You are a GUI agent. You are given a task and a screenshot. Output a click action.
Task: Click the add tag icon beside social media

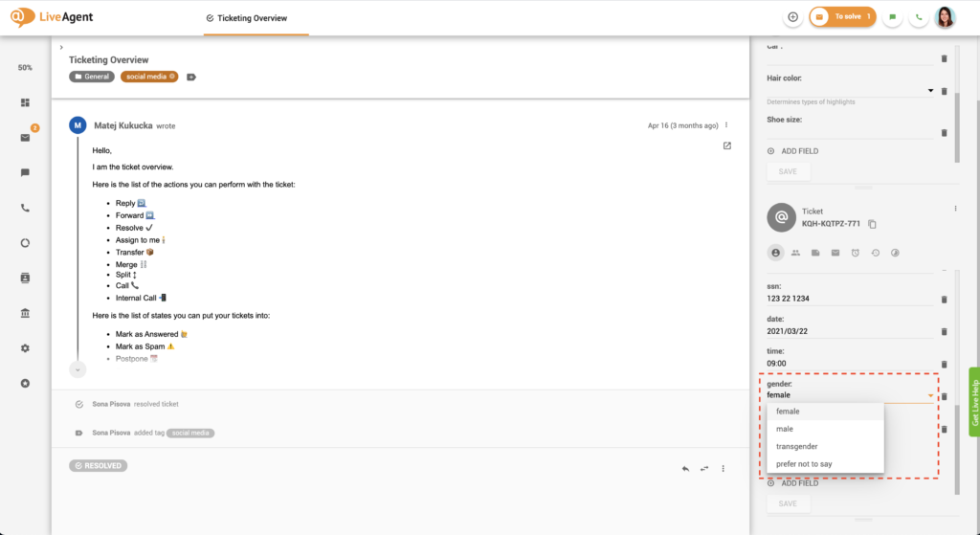point(191,77)
